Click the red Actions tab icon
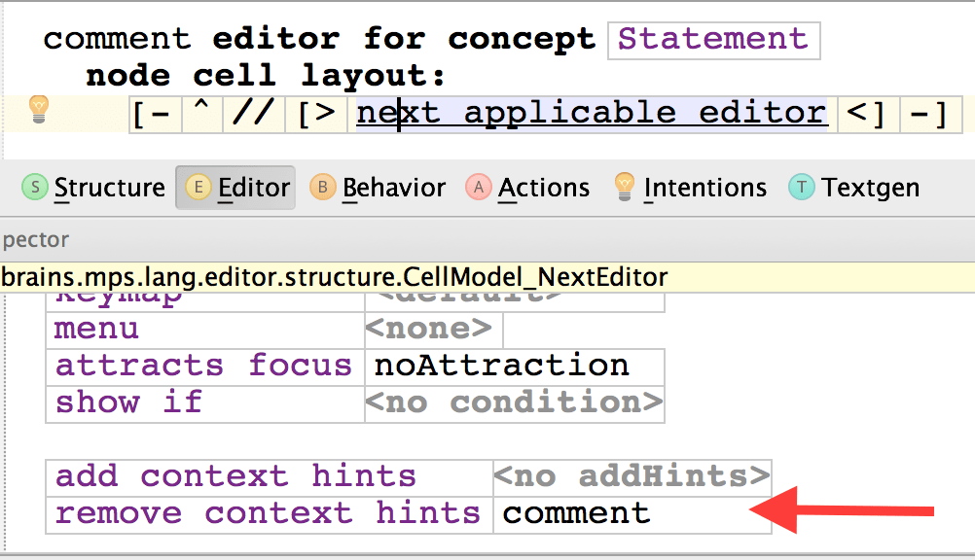The height and width of the screenshot is (560, 975). [479, 187]
